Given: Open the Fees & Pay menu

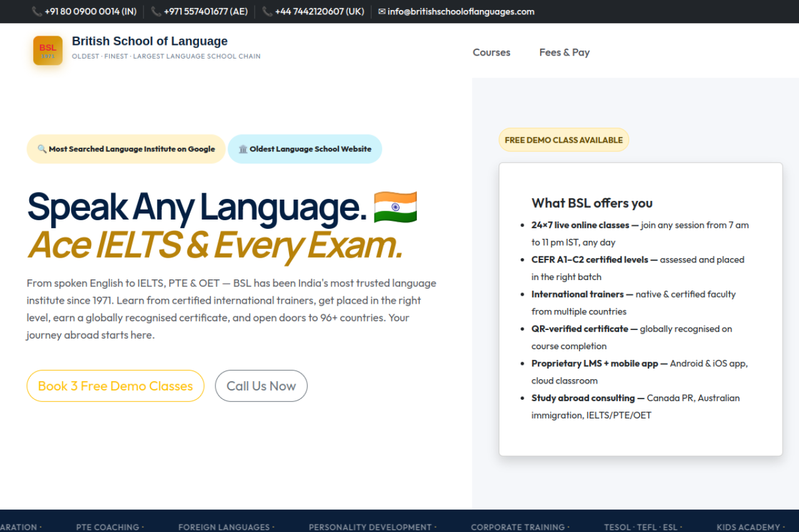Looking at the screenshot, I should (564, 52).
